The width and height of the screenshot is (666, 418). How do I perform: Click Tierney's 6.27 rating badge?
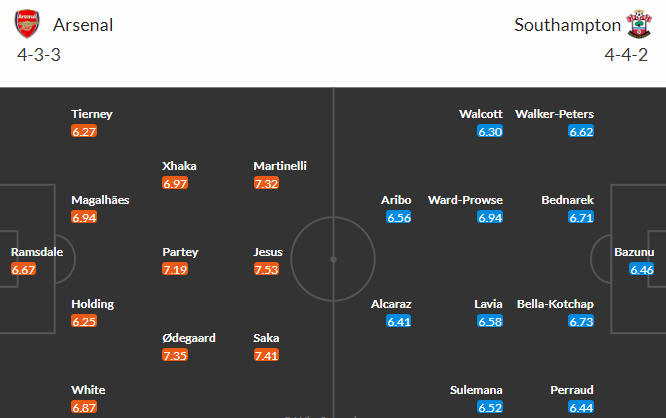(84, 132)
